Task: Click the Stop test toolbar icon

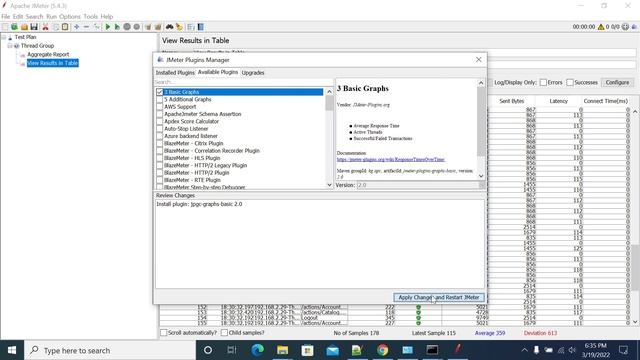Action: click(127, 27)
